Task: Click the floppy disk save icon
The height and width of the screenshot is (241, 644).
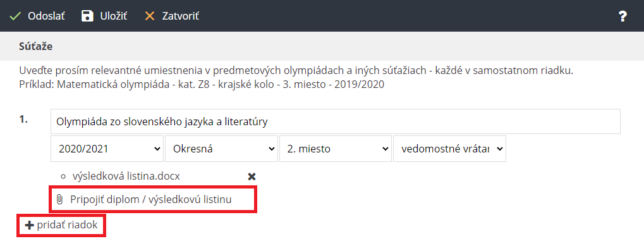Action: [x=87, y=16]
